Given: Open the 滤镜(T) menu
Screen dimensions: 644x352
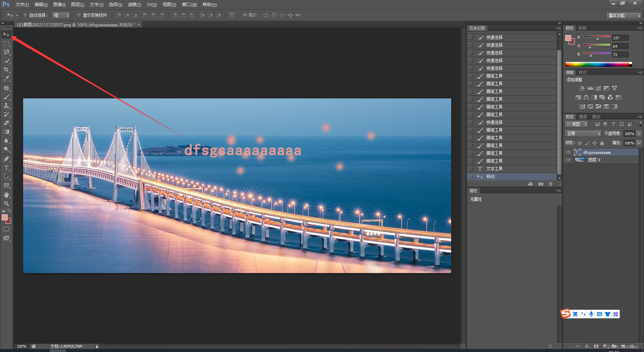Looking at the screenshot, I should (134, 5).
